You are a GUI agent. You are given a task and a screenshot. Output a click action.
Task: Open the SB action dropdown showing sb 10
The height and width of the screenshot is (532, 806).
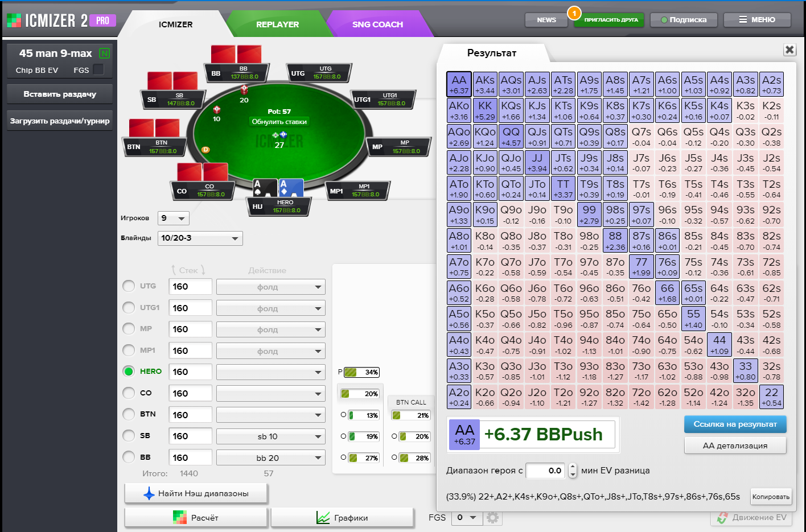tap(271, 436)
